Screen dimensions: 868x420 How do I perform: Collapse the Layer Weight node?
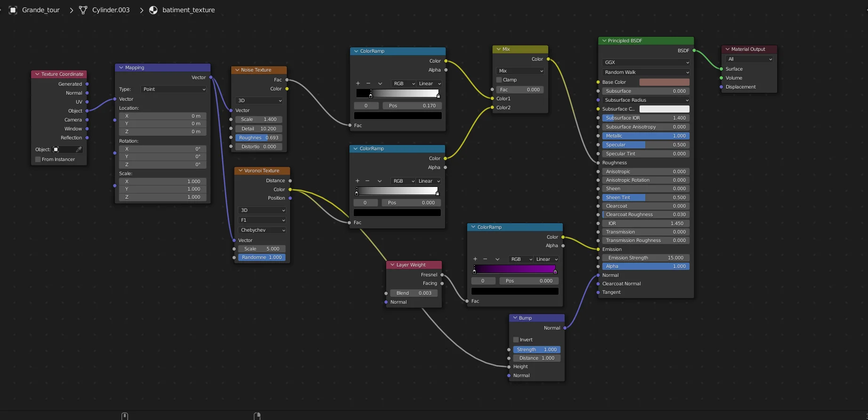[x=392, y=265]
